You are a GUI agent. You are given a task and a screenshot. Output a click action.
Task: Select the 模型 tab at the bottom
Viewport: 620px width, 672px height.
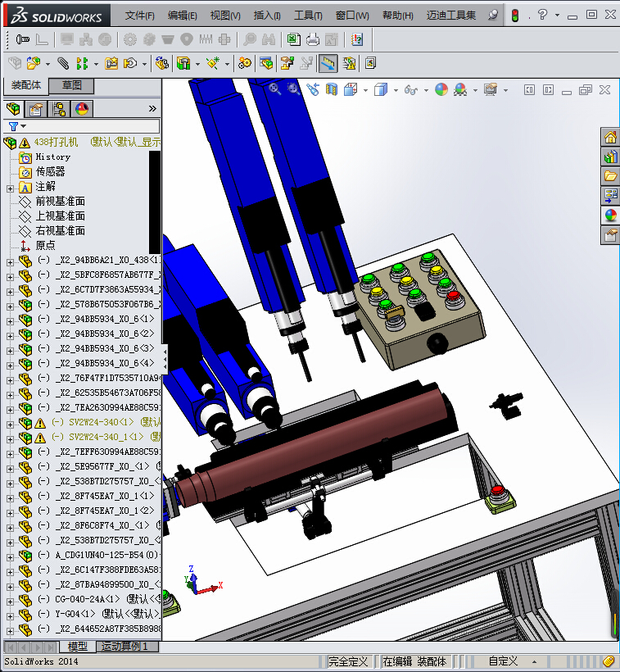[x=78, y=647]
